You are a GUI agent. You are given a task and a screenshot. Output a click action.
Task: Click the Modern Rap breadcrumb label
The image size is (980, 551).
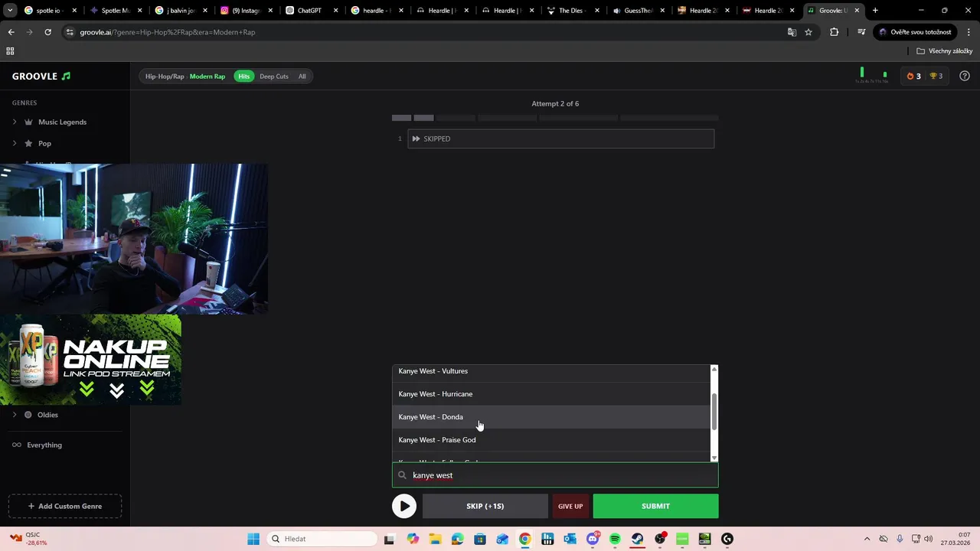[x=207, y=77]
